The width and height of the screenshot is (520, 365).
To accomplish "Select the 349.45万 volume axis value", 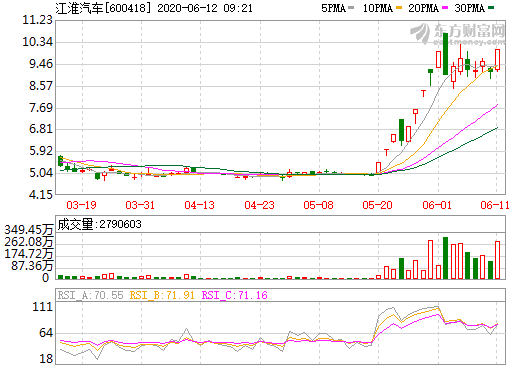I will (x=29, y=230).
